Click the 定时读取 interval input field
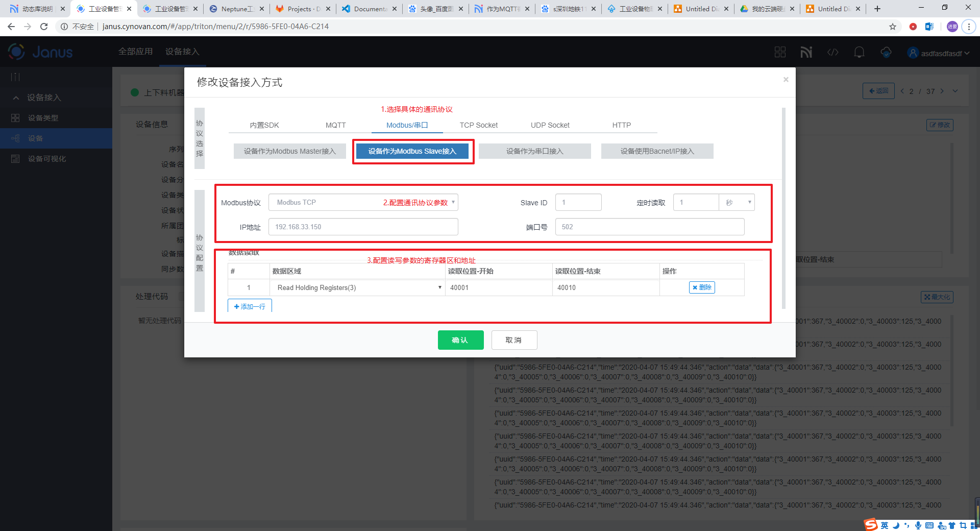This screenshot has height=531, width=980. pyautogui.click(x=696, y=202)
